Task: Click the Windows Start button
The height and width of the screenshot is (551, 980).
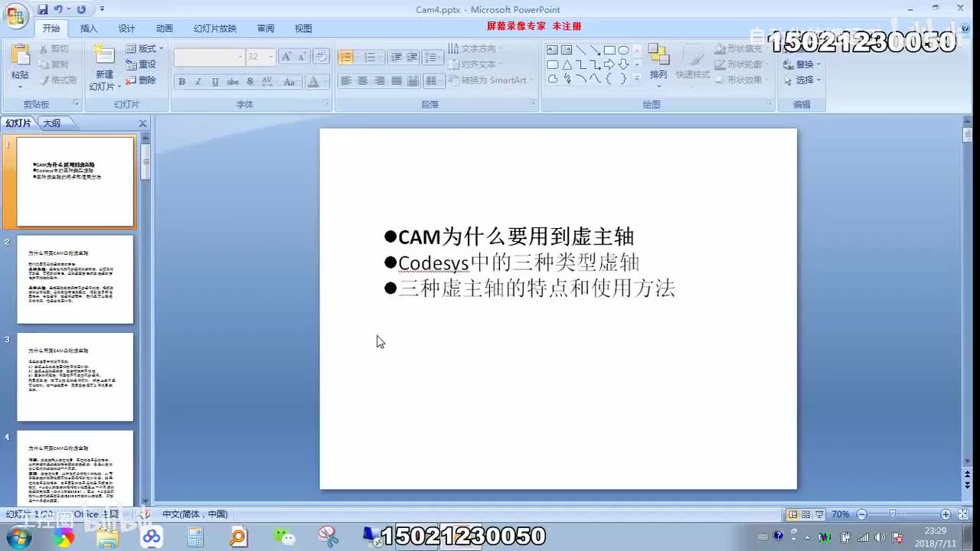Action: coord(19,538)
